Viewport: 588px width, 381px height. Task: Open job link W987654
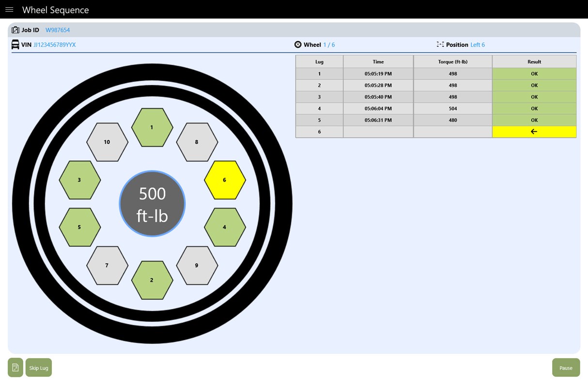[x=58, y=30]
